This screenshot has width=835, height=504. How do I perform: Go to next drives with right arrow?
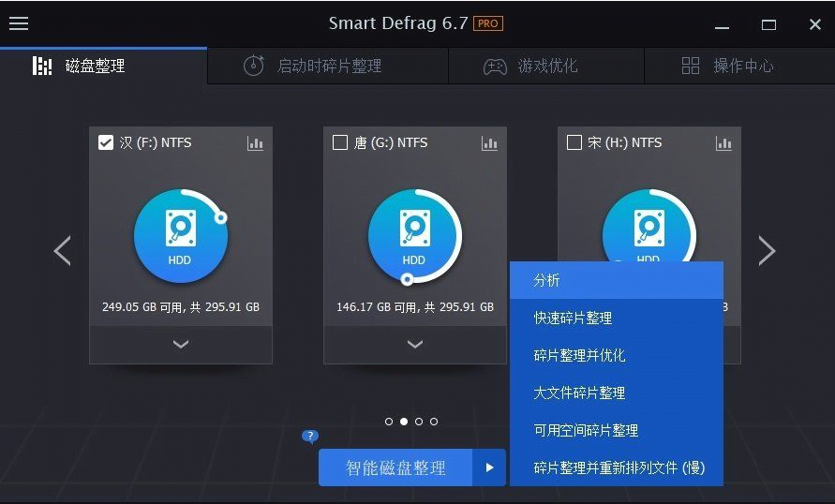click(767, 251)
